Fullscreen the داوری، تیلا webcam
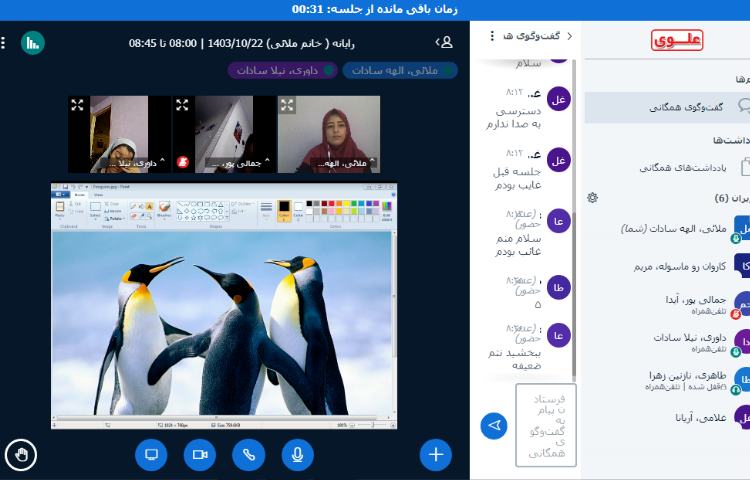 click(77, 105)
